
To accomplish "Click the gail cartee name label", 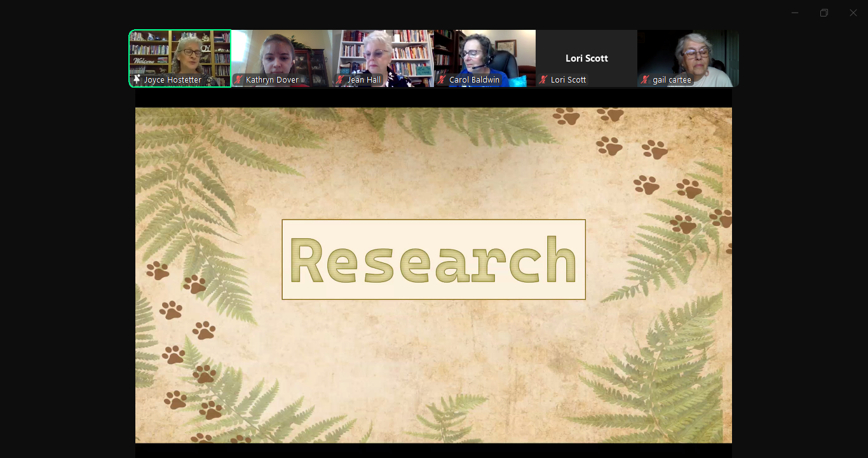I will pos(672,80).
